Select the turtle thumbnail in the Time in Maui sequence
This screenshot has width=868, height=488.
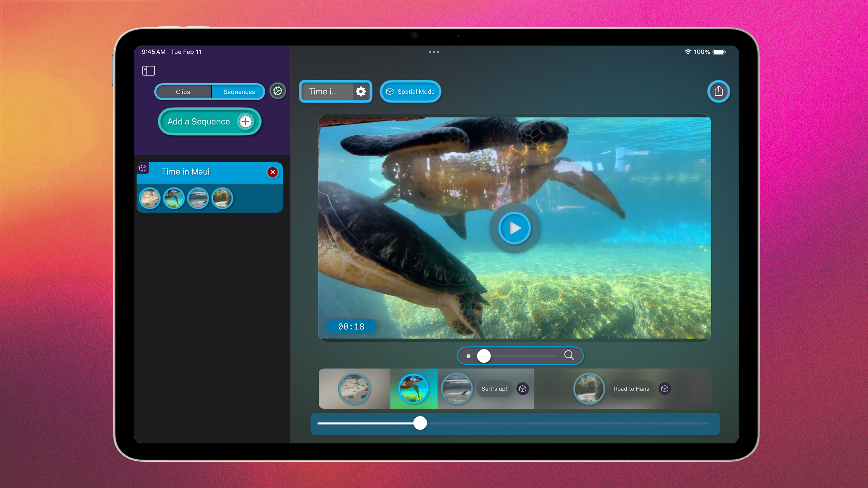[174, 198]
